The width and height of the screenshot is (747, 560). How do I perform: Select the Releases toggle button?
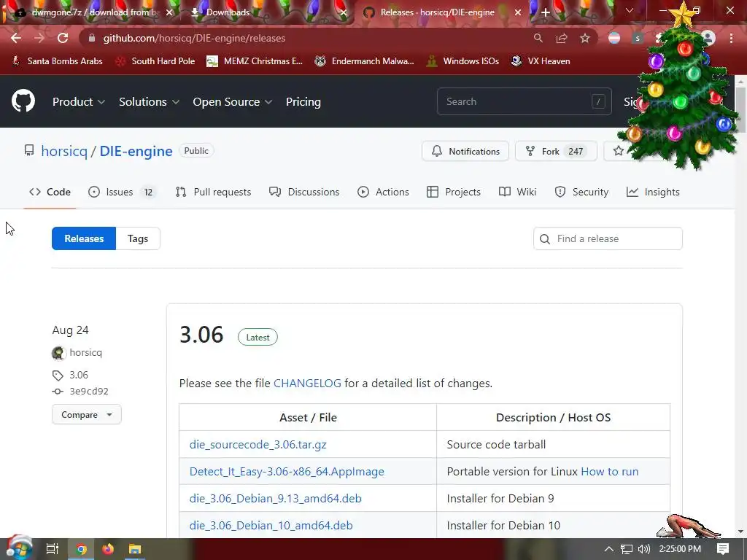pyautogui.click(x=84, y=238)
